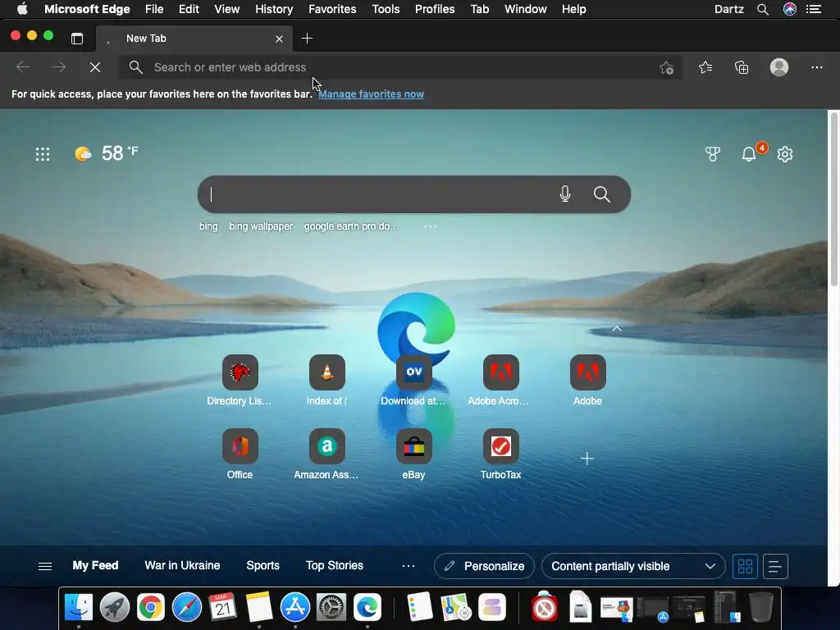
Task: Start voice search with microphone icon
Action: 564,194
